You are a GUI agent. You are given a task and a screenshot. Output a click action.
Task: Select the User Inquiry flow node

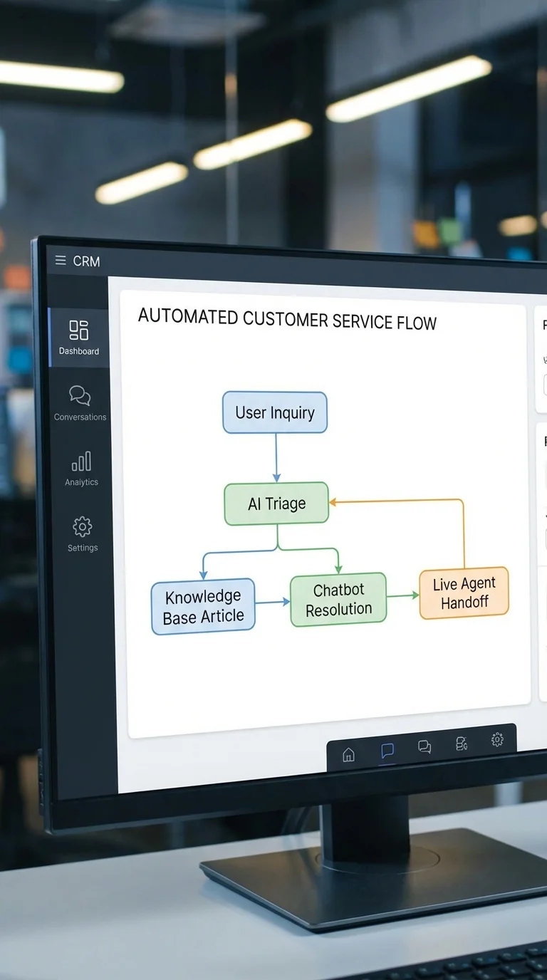click(275, 412)
